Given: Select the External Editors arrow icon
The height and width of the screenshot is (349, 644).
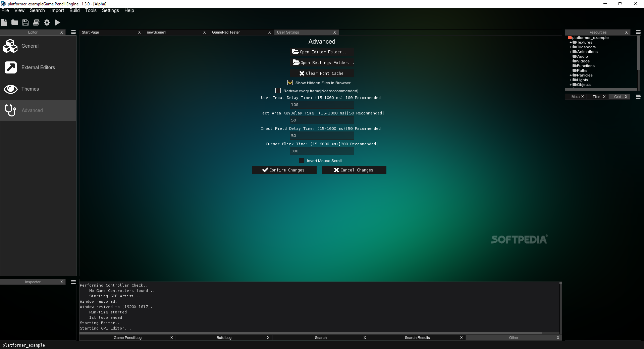Looking at the screenshot, I should pyautogui.click(x=10, y=67).
